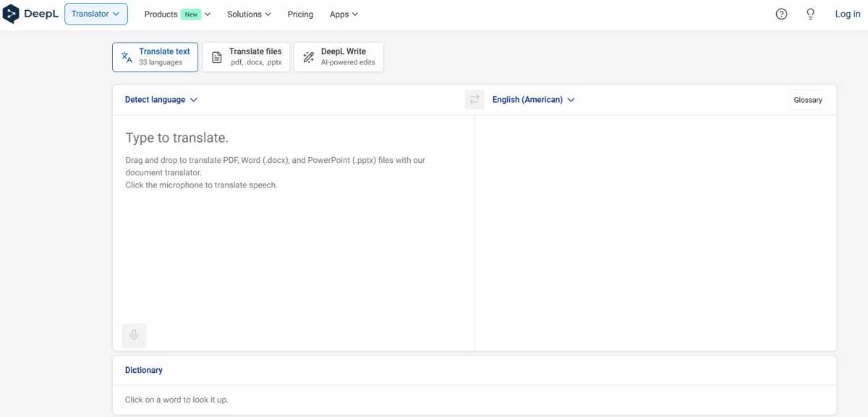
Task: Click the lightbulb tips icon
Action: (x=811, y=14)
